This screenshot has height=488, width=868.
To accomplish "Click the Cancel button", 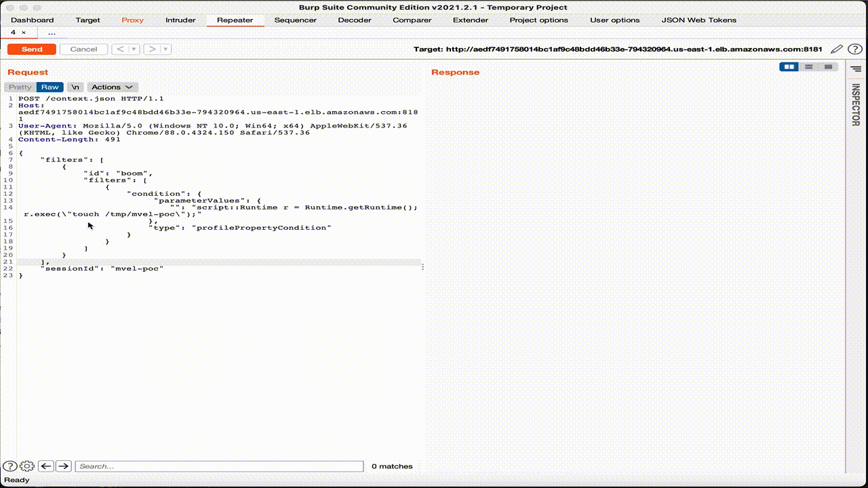I will [83, 49].
